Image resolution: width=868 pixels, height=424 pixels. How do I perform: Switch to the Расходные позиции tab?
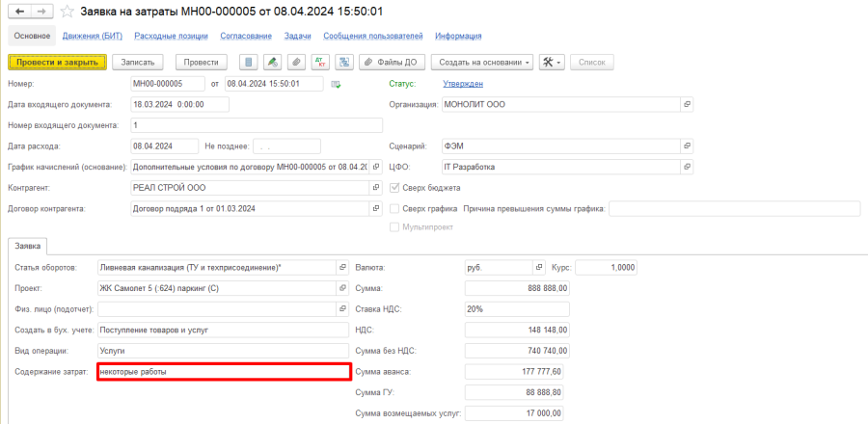(x=171, y=36)
